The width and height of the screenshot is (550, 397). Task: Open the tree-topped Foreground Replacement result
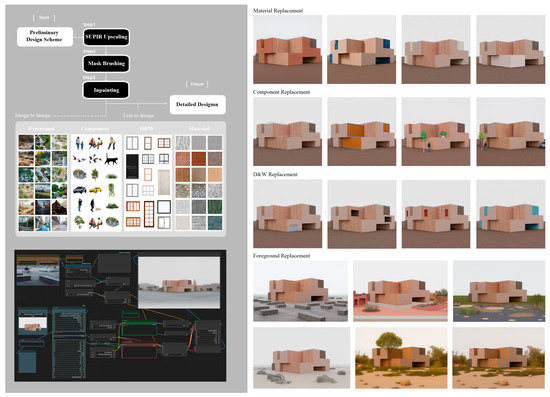[x=401, y=358]
